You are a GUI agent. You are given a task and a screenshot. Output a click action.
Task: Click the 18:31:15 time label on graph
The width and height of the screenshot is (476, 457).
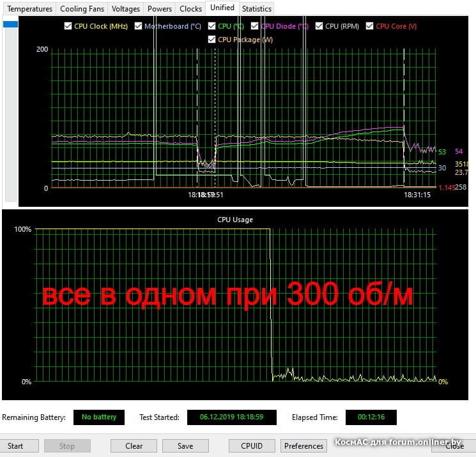click(x=417, y=195)
